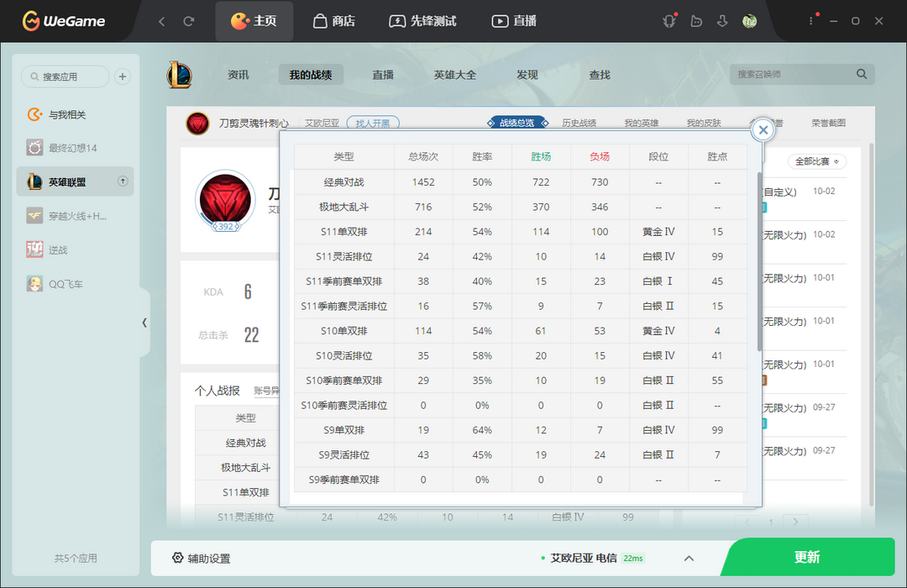The width and height of the screenshot is (907, 588).
Task: Open the 直播 tab in top bar
Action: coord(514,21)
